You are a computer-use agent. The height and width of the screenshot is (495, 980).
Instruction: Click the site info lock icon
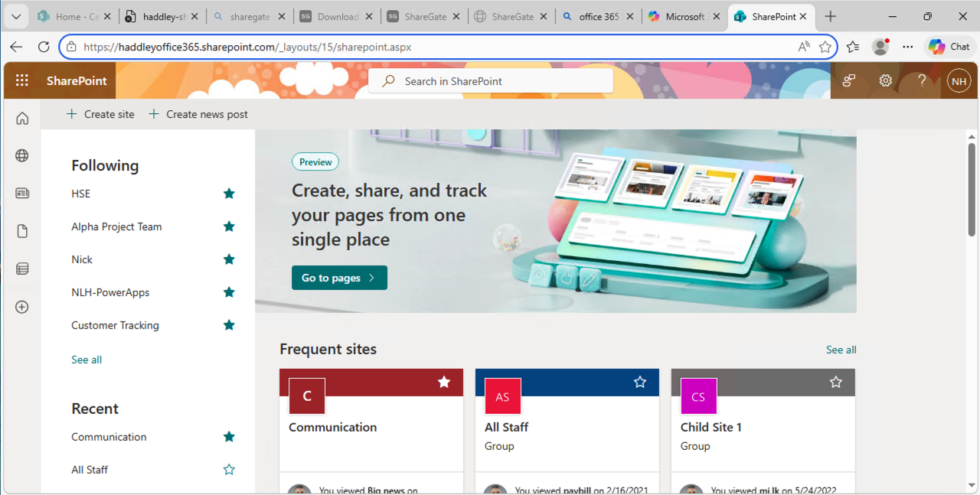point(71,47)
